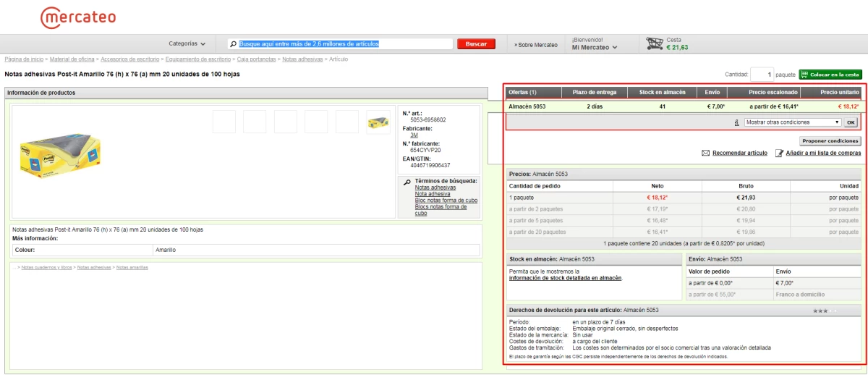Click the return rights star rating

[824, 311]
